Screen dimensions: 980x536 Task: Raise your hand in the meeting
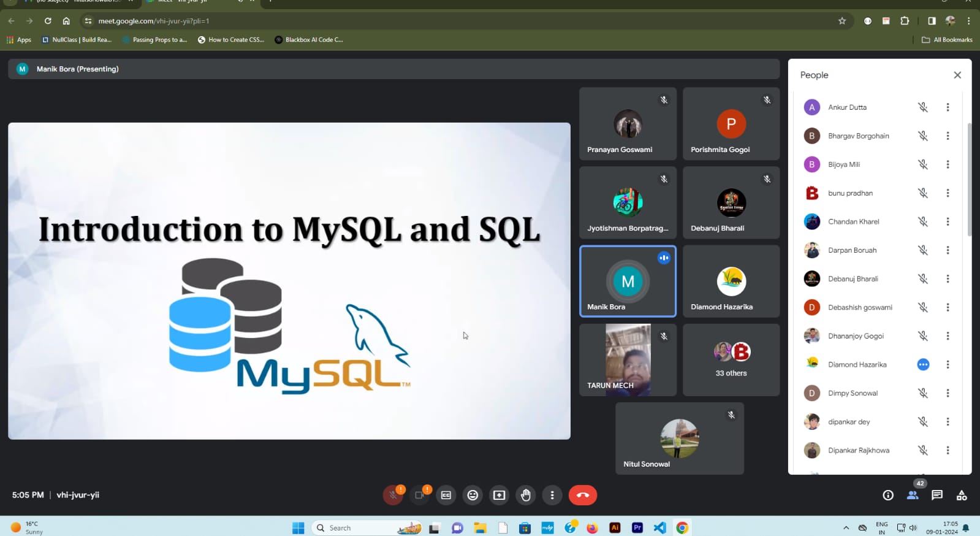[526, 495]
